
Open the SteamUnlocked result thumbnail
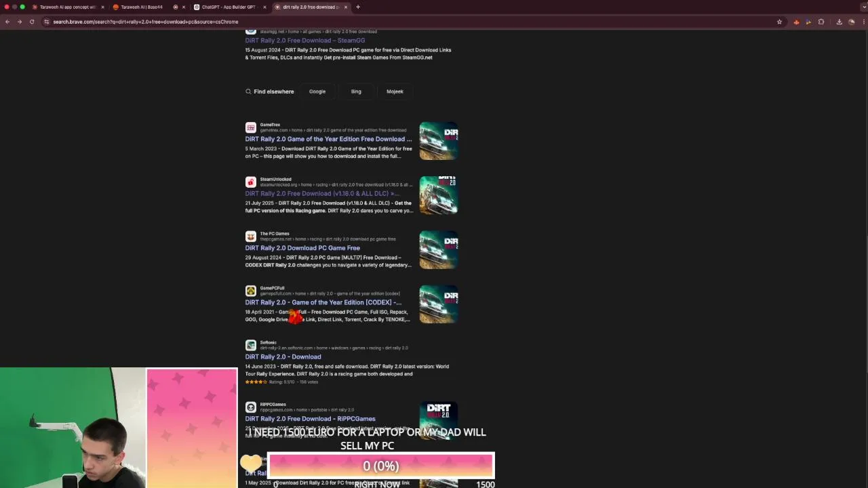[x=439, y=195]
